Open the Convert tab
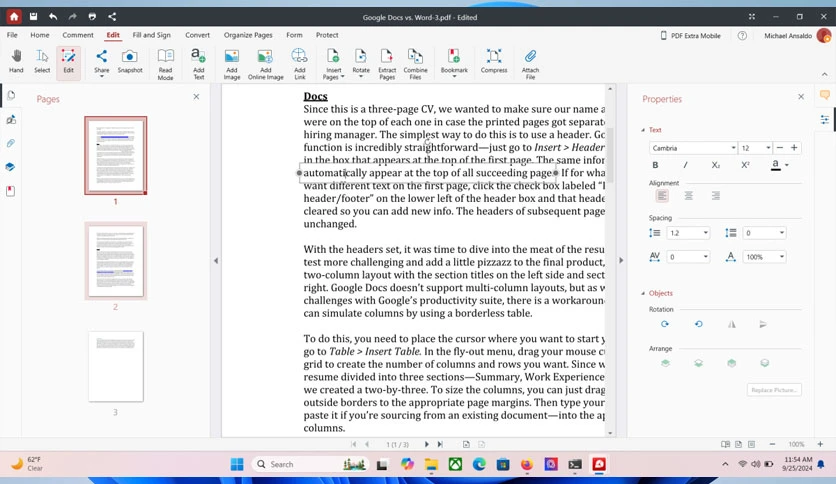Screen dimensions: 836x484 click(x=197, y=35)
